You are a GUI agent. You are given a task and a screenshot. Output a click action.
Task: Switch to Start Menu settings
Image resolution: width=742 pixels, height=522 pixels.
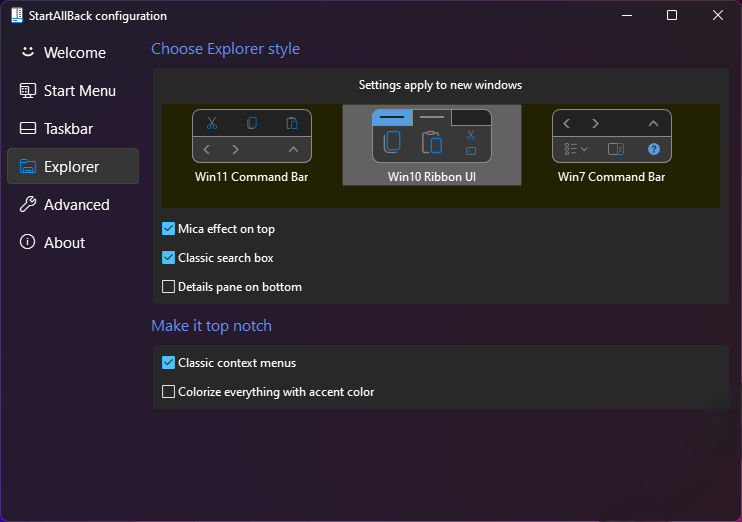tap(73, 90)
